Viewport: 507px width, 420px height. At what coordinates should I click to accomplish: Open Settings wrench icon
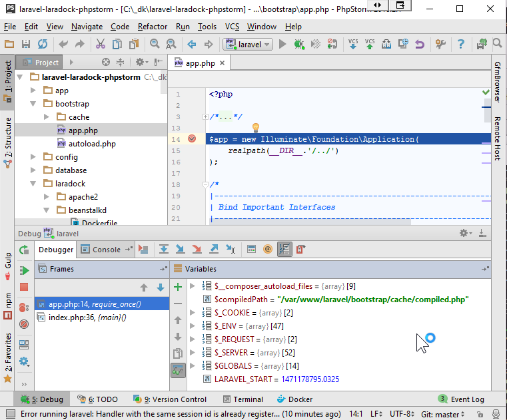tap(440, 44)
